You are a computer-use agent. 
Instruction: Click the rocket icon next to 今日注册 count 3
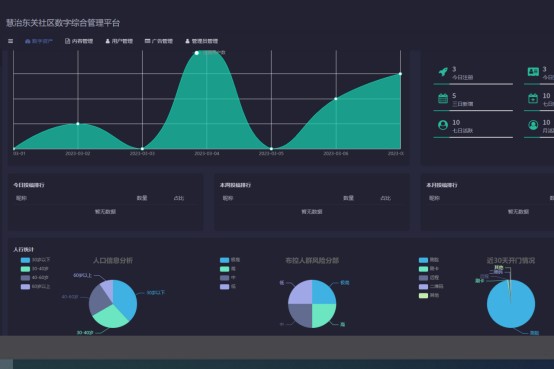[443, 72]
